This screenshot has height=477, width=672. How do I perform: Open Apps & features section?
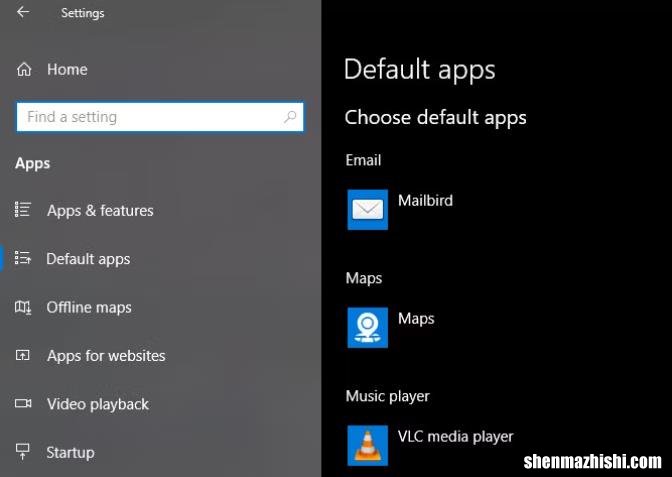(100, 210)
